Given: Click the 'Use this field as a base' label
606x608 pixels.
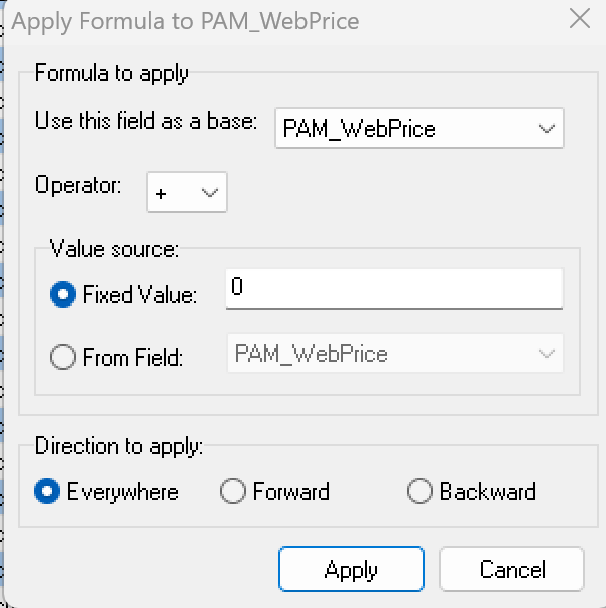Looking at the screenshot, I should (146, 121).
